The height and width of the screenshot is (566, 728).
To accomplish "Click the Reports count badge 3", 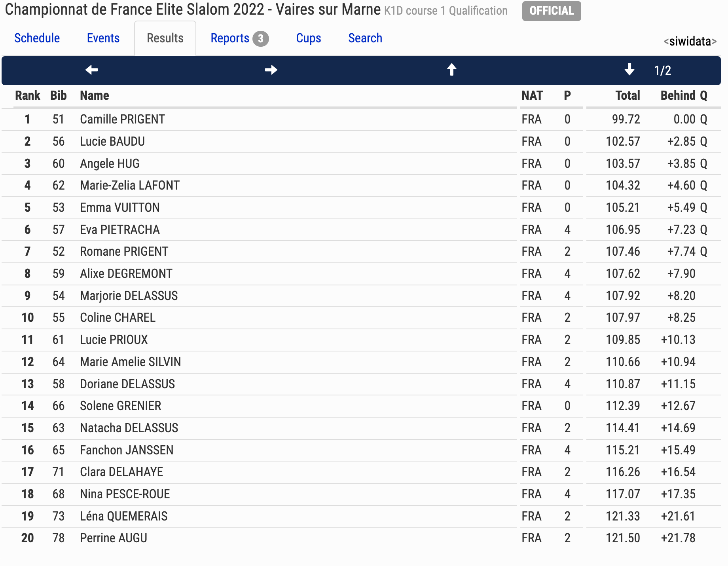I will pos(261,38).
